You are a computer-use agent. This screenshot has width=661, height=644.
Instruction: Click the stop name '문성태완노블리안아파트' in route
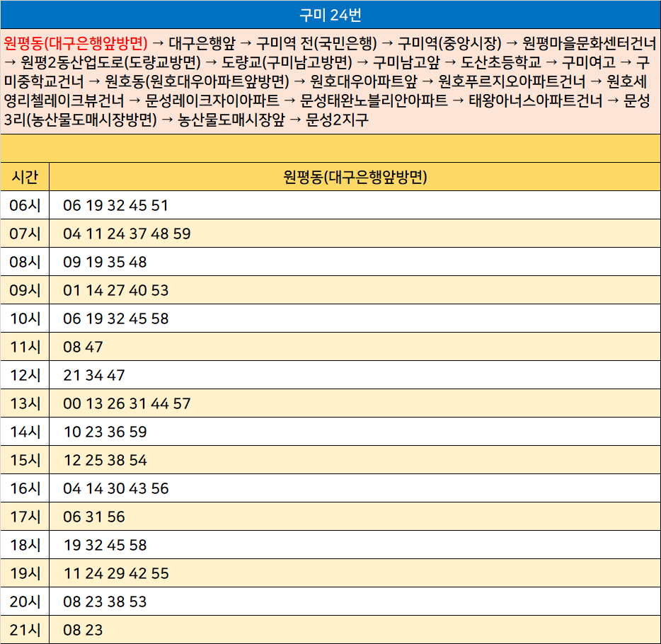pos(374,100)
